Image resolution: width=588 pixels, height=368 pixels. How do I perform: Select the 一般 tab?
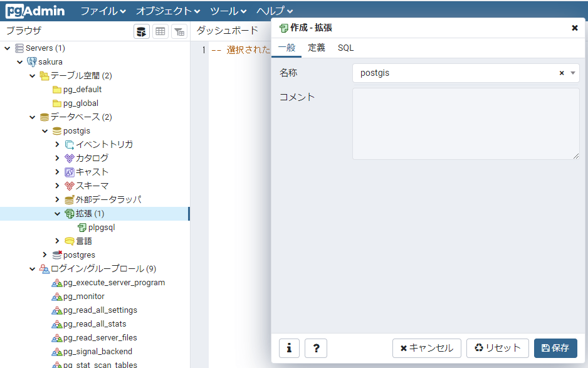tap(286, 48)
